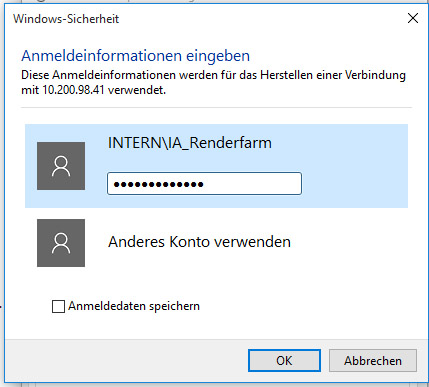Click blank row area right of Anderes Konto
The height and width of the screenshot is (387, 429).
click(350, 243)
